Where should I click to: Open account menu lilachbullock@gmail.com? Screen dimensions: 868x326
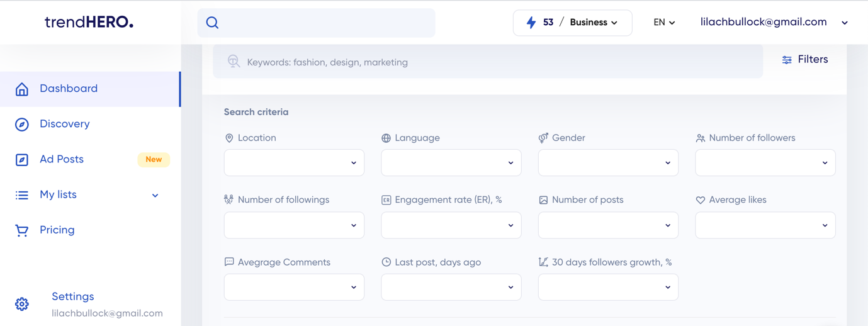[x=774, y=22]
